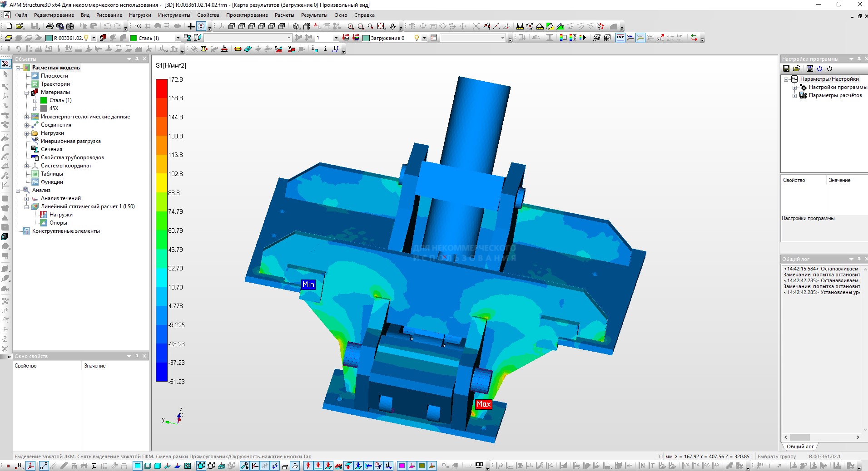Click the STL export icon
Screen dimensions: 868x471
pos(660,38)
